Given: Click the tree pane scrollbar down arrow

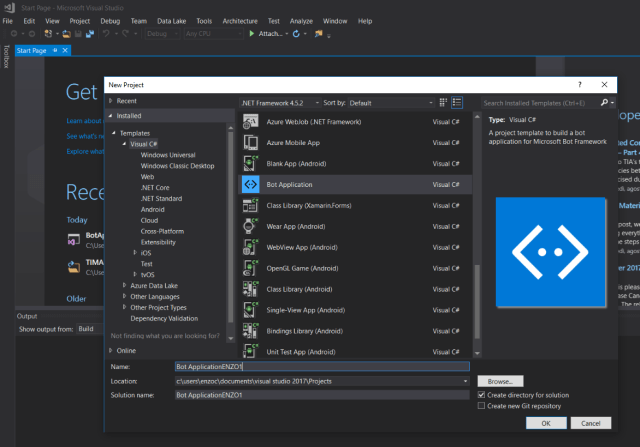Looking at the screenshot, I should pyautogui.click(x=231, y=338).
